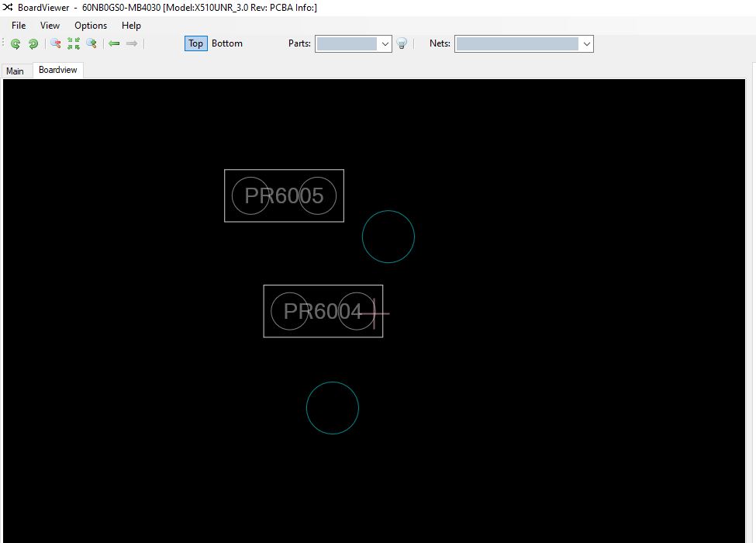The height and width of the screenshot is (543, 756).
Task: Click the zoom out magnifier icon
Action: (56, 44)
